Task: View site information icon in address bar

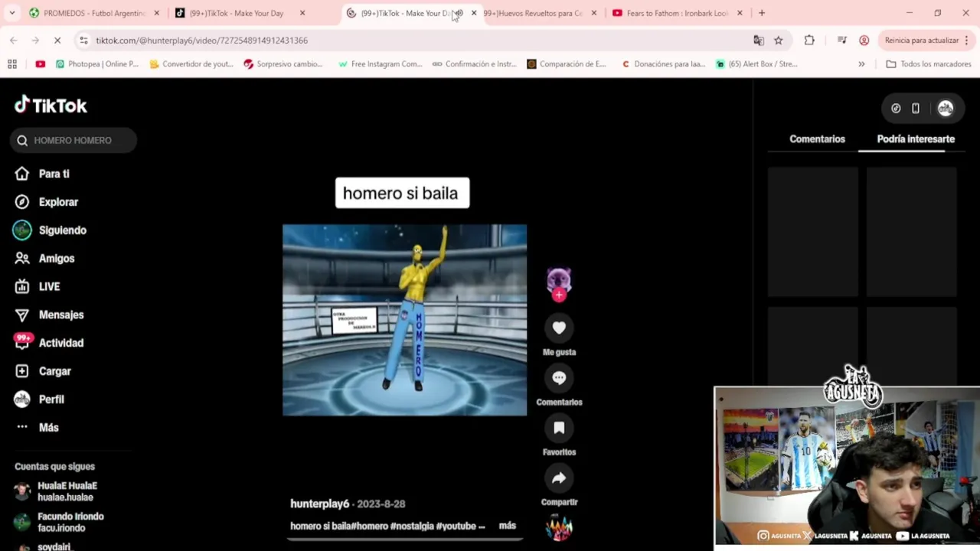Action: 84,41
